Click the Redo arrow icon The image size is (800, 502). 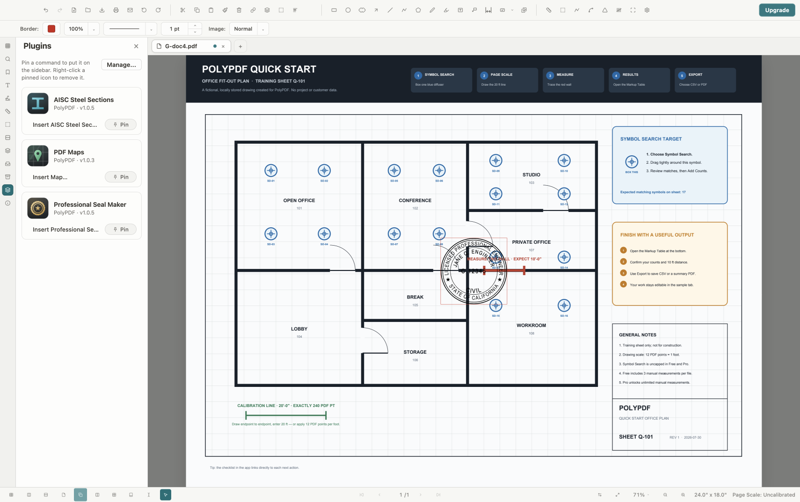coord(60,10)
